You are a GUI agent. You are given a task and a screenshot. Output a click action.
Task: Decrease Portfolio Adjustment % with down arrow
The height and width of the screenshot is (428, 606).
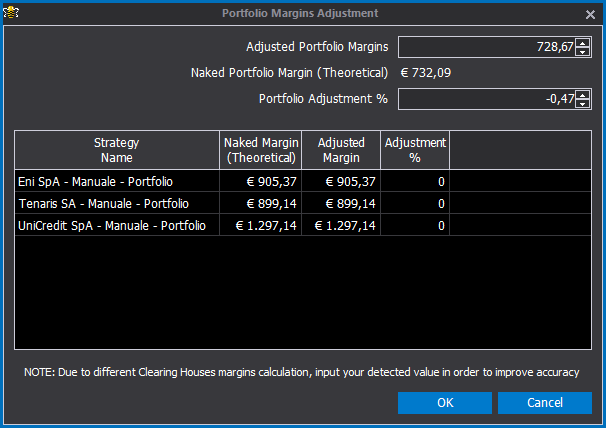coord(582,104)
